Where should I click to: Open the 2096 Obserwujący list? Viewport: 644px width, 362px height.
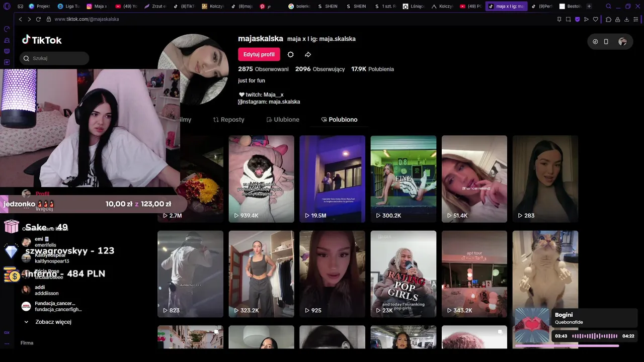(x=320, y=69)
